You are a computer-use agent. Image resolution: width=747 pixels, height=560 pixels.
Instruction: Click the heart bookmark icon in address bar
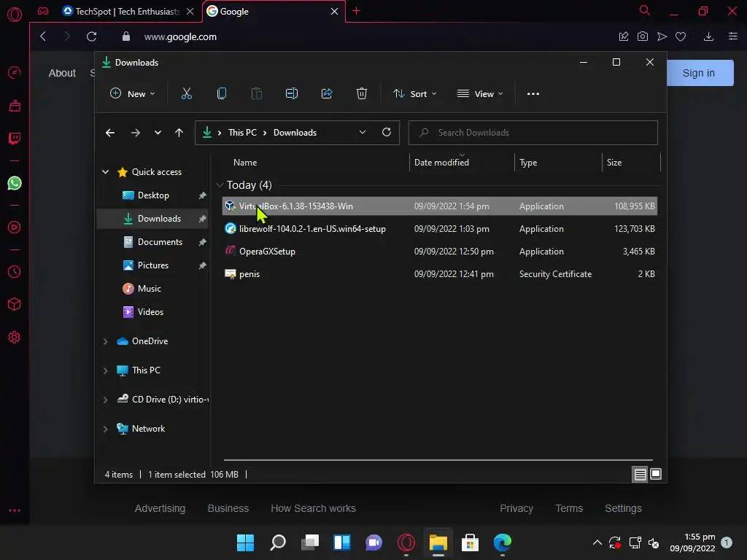681,36
